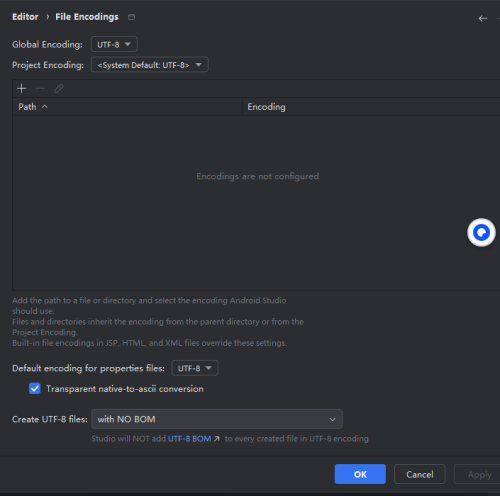Image resolution: width=500 pixels, height=496 pixels.
Task: Toggle Transparent native-to-ascii conversion checkbox
Action: point(35,389)
